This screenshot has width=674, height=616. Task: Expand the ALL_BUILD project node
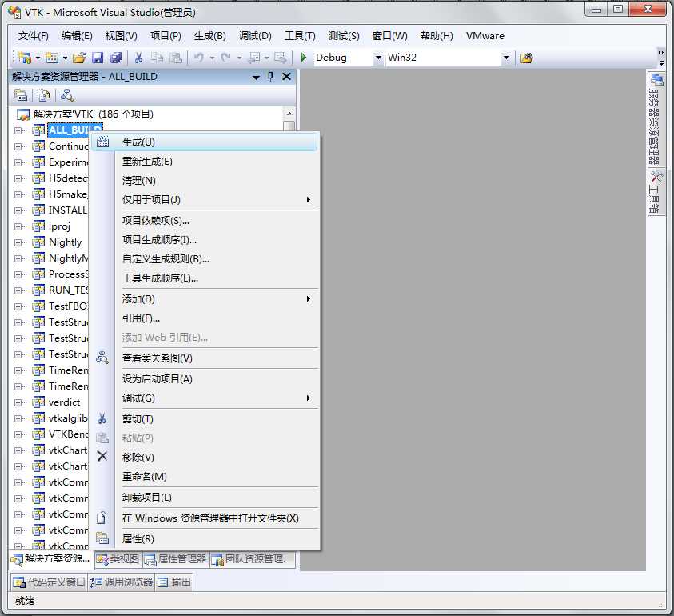click(18, 130)
